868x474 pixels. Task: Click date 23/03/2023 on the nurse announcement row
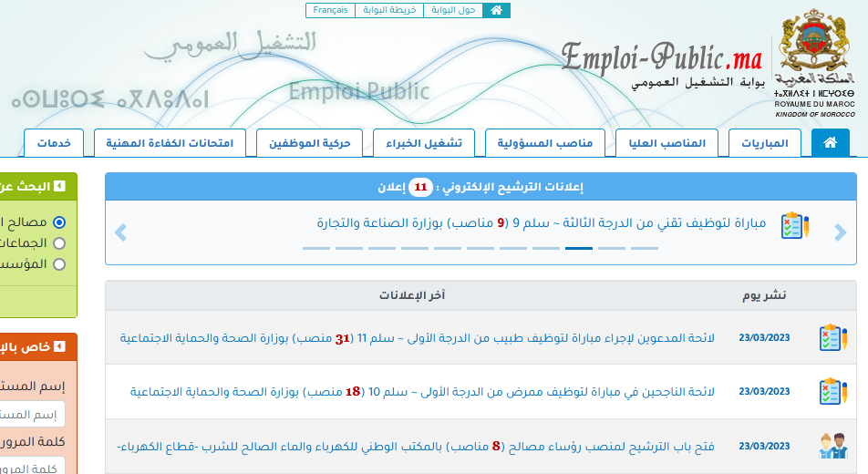764,391
